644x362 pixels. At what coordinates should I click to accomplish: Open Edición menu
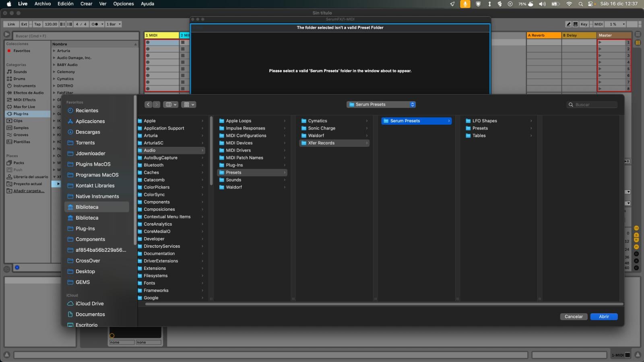[65, 4]
